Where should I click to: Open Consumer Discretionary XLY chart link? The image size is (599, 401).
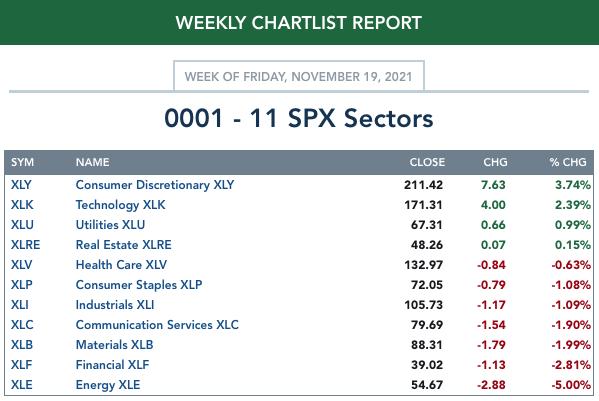(155, 185)
